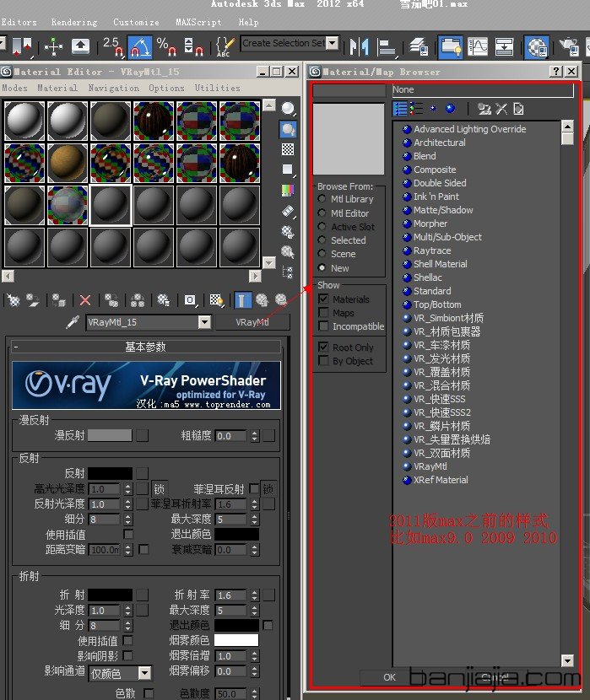Increment the 粗糙度 spinner

tap(254, 433)
